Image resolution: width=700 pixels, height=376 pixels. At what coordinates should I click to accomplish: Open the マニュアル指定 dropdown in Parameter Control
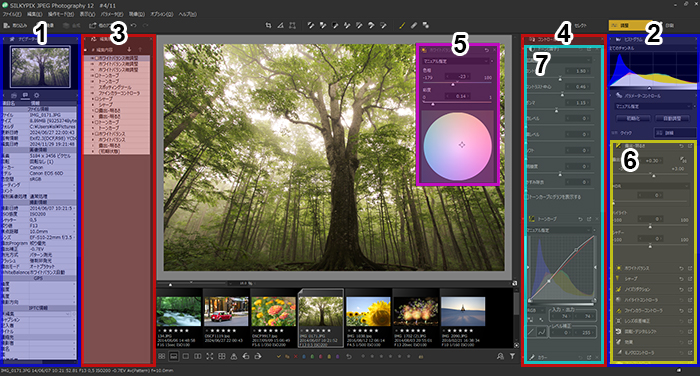654,106
